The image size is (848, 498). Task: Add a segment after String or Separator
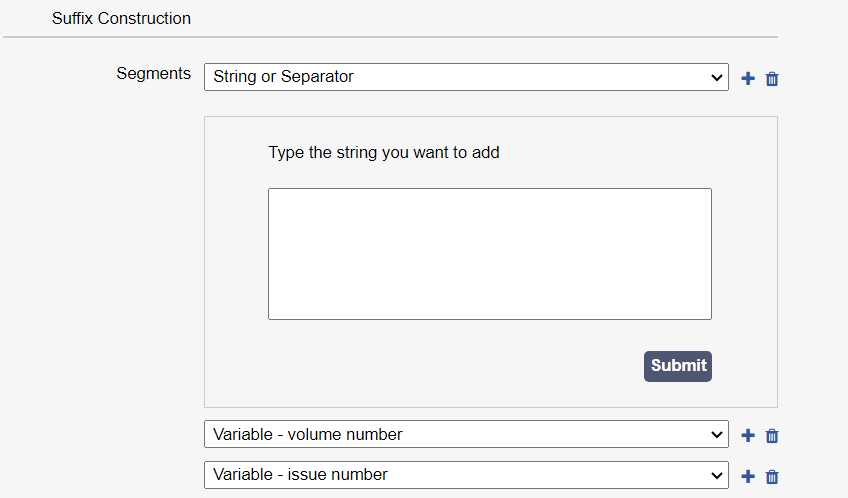coord(748,78)
